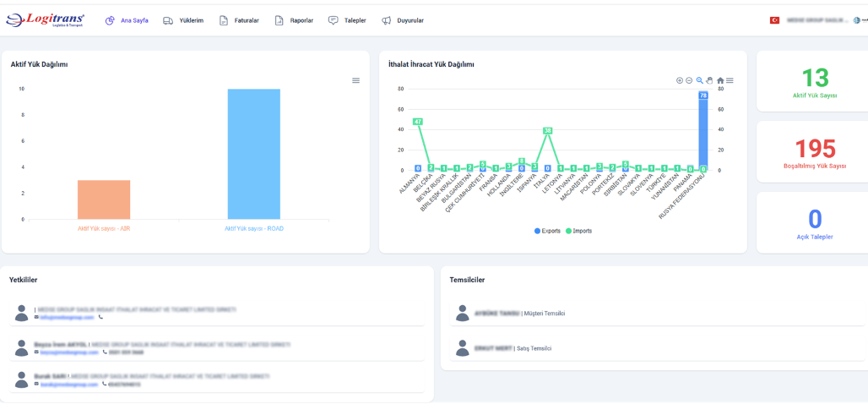The height and width of the screenshot is (404, 868).
Task: Toggle the Imports series in legend
Action: click(579, 231)
